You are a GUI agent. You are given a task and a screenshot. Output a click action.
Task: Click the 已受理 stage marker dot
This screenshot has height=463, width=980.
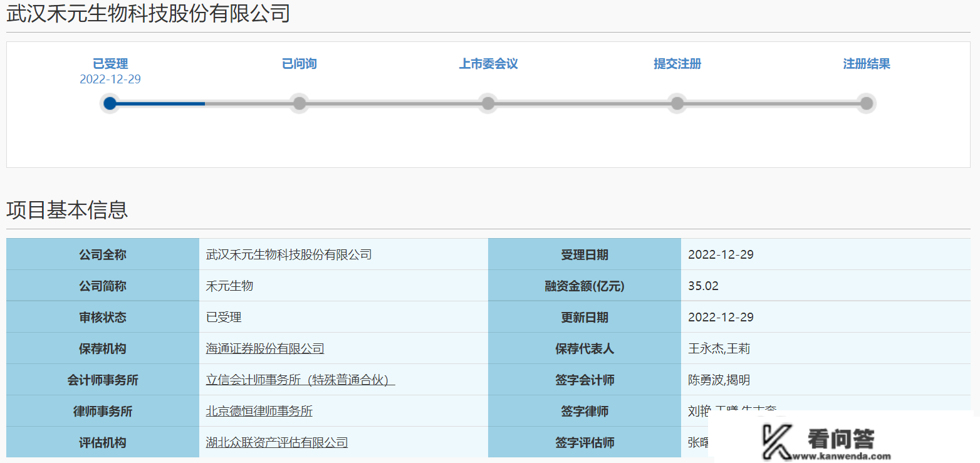coord(110,103)
